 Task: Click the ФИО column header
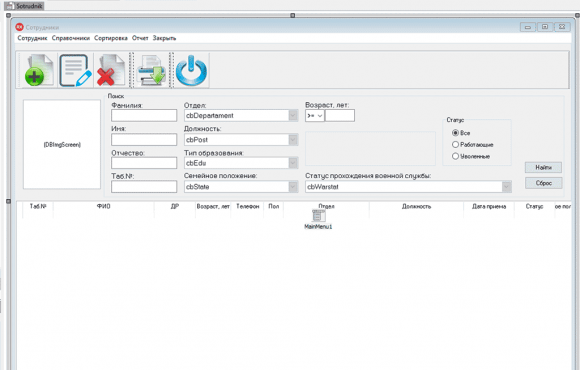(x=104, y=206)
